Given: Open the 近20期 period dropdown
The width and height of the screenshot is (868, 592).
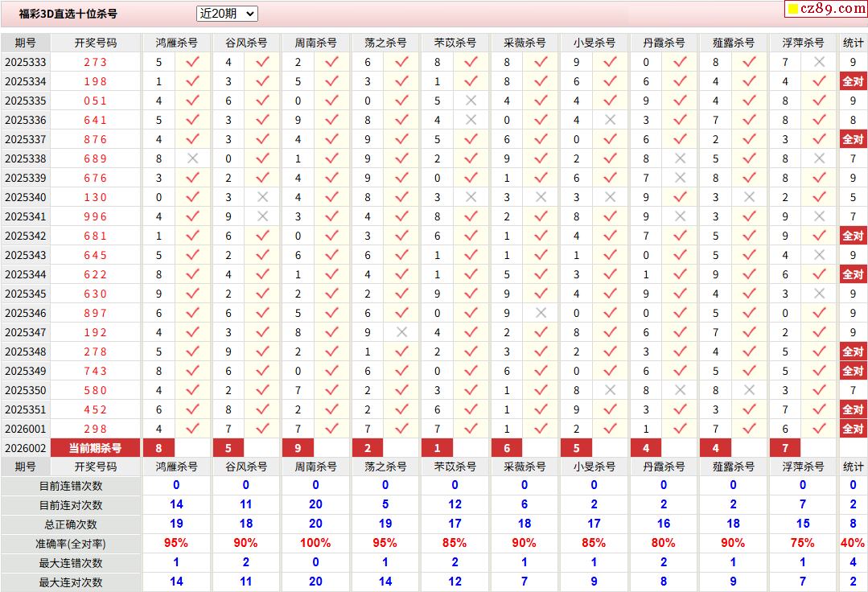Looking at the screenshot, I should click(227, 14).
